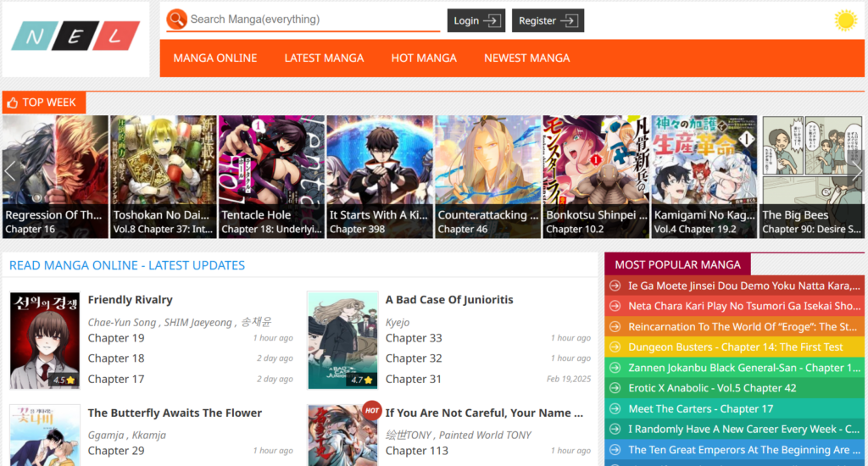The height and width of the screenshot is (466, 868).
Task: Show previous Top Week carousel slide arrow
Action: click(9, 171)
